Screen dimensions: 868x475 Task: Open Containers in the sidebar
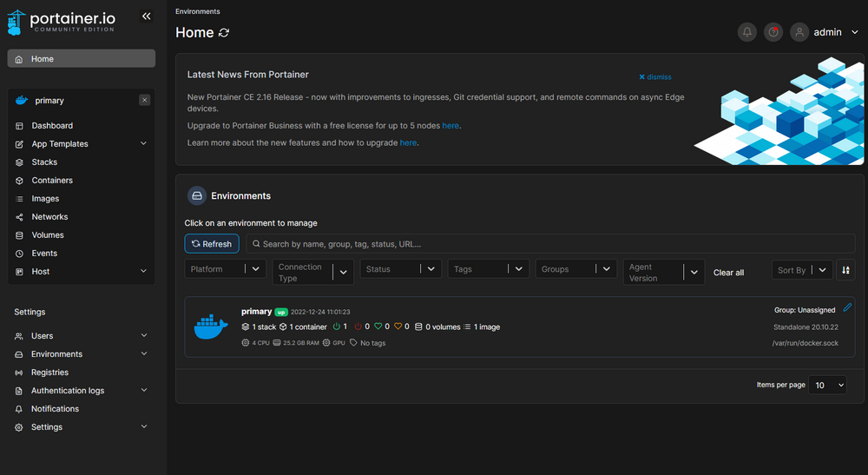52,181
